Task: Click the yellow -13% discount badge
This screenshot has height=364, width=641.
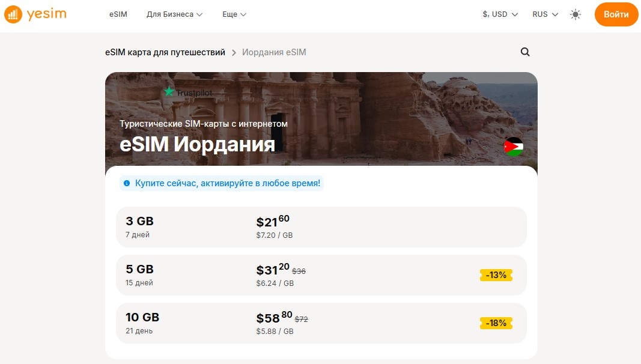Action: 496,275
